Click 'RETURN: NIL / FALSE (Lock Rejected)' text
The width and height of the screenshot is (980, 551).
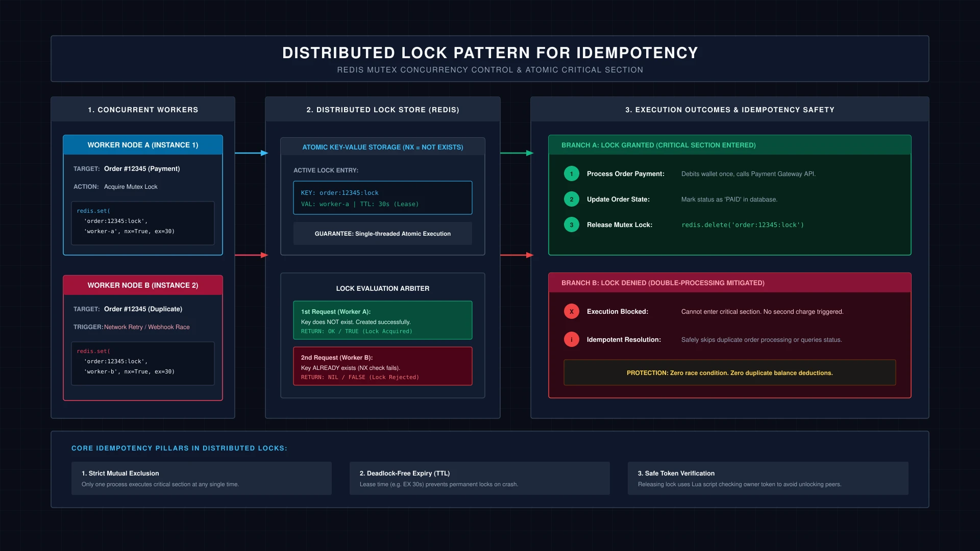coord(360,378)
